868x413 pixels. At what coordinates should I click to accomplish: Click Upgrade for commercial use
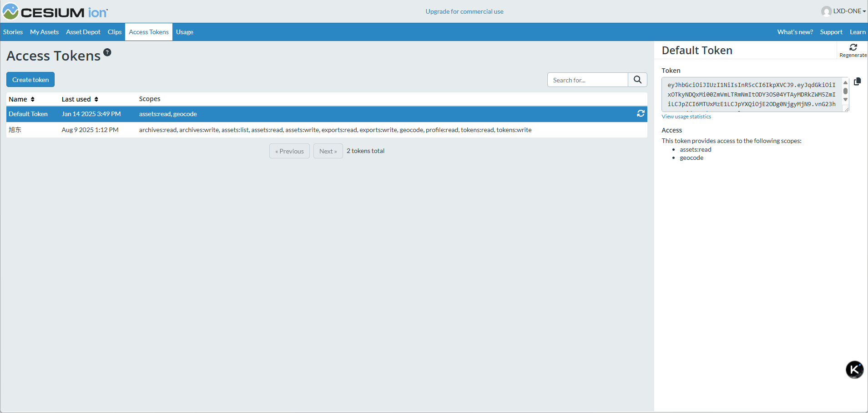pyautogui.click(x=464, y=11)
